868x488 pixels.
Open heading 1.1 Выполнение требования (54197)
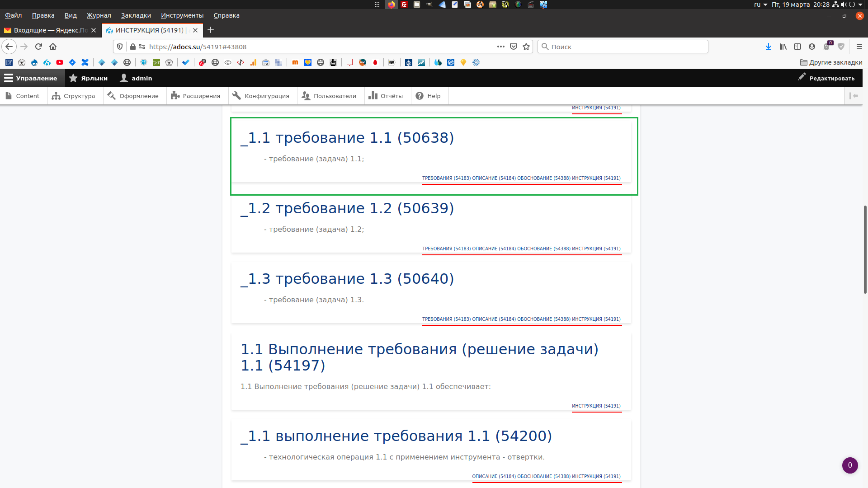point(420,357)
